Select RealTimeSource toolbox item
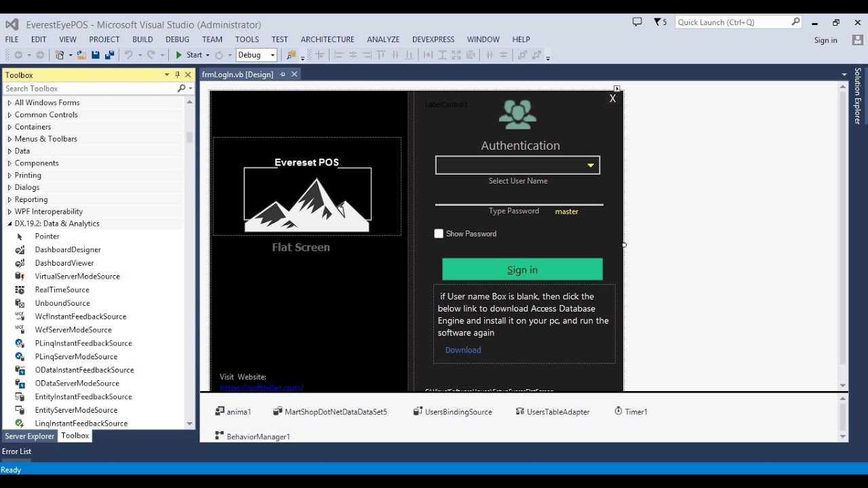 (62, 289)
